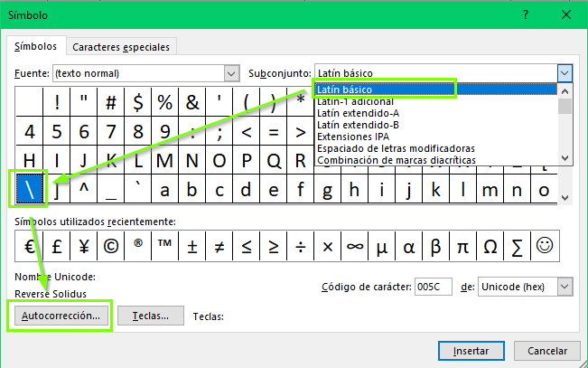Choose Combinación de marcas diacríticas subset
The width and height of the screenshot is (588, 368).
tap(435, 160)
